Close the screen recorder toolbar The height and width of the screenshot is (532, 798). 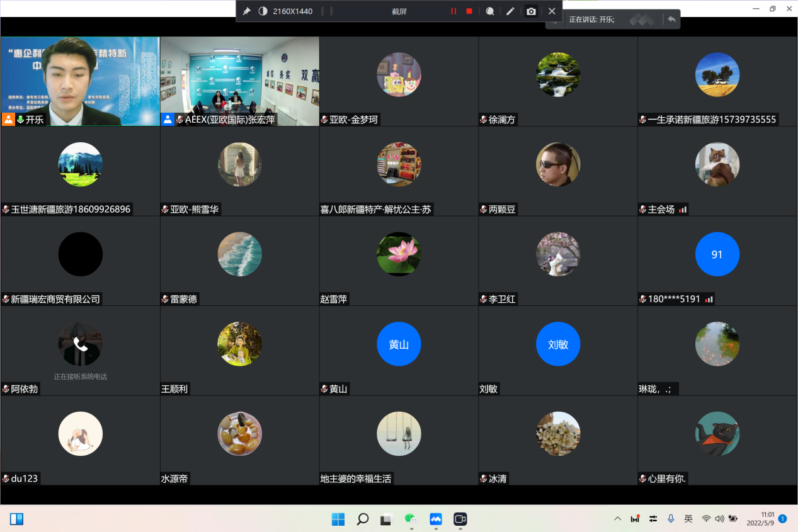point(552,11)
